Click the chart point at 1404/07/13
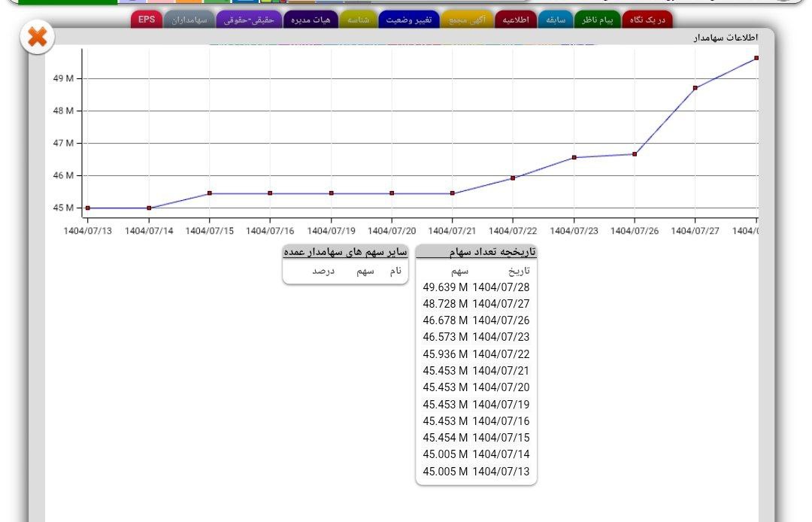Screen dimensions: 812x522 click(88, 208)
